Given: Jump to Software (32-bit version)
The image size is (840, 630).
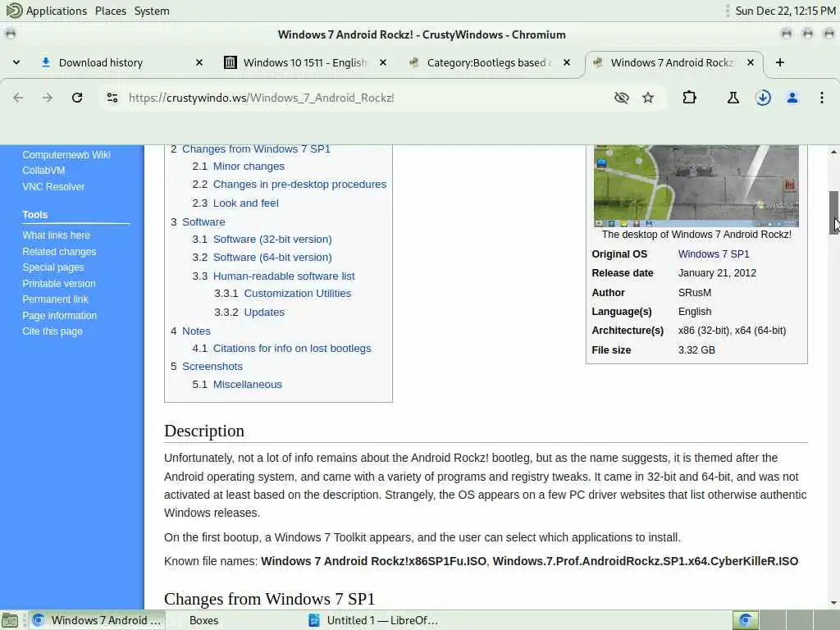Looking at the screenshot, I should 272,240.
